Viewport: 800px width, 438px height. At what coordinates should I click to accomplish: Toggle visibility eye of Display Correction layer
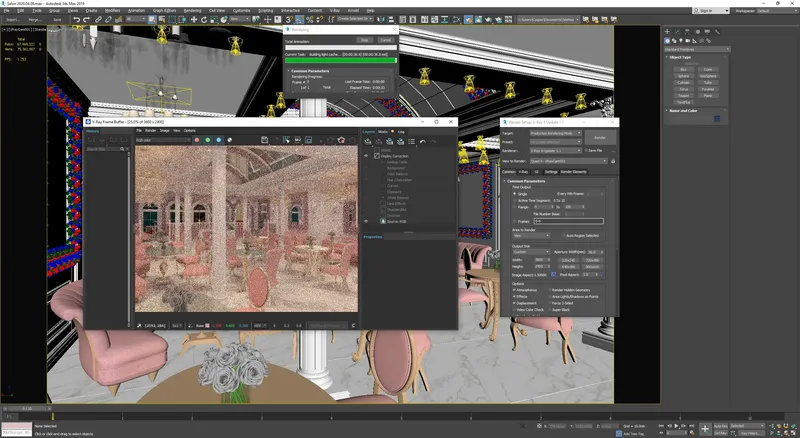(366, 156)
